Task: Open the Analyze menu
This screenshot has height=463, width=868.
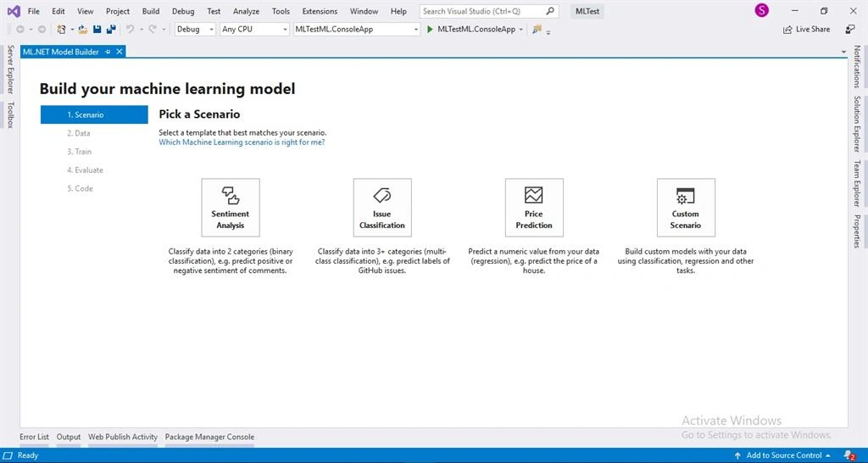Action: click(246, 11)
